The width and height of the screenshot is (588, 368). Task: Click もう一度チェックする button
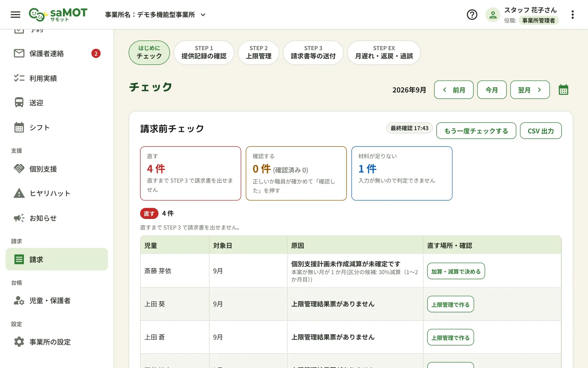pos(476,131)
